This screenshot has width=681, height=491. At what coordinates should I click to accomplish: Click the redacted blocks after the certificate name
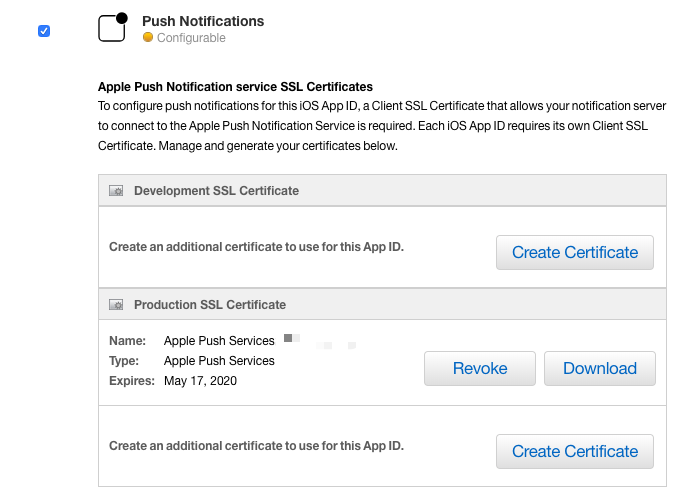319,343
